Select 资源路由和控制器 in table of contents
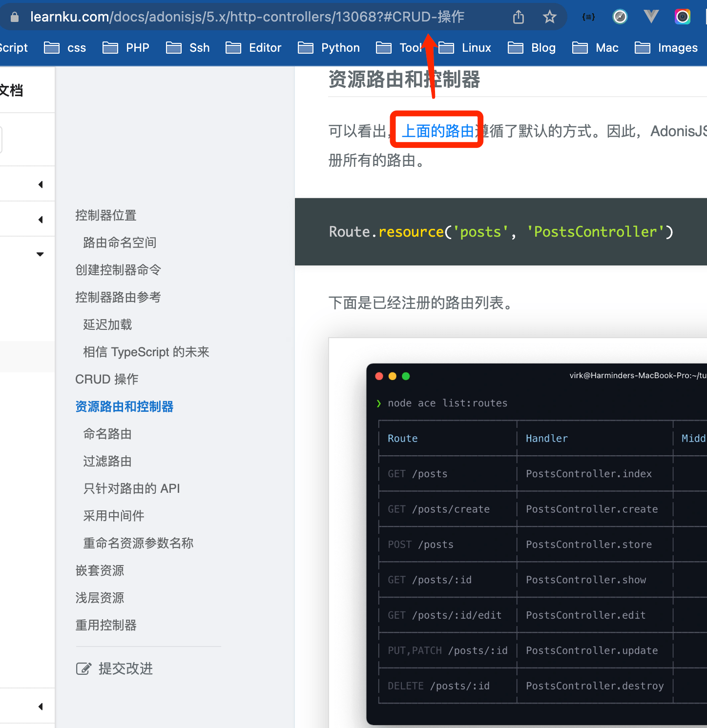 125,406
